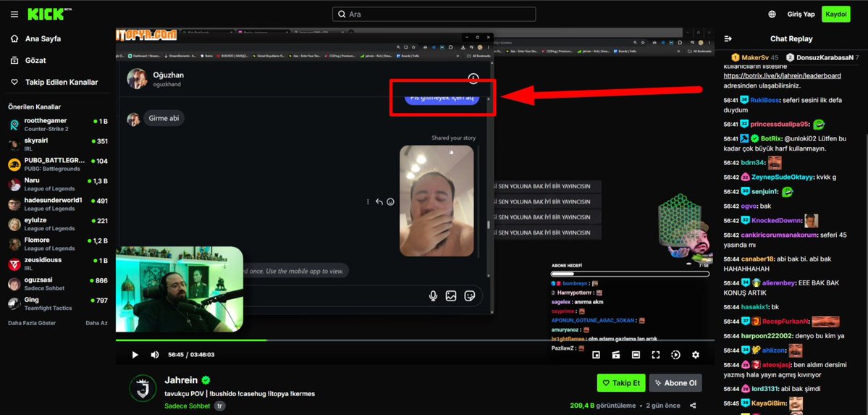Open the botrix.live leaderboard link
Image resolution: width=868 pixels, height=415 pixels.
coord(782,76)
